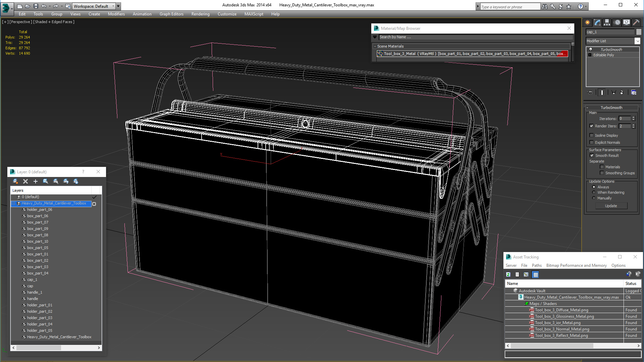
Task: Collapse the Heavy_Duty_Metal_Cantilever_Toolbox layer tree
Action: point(14,203)
